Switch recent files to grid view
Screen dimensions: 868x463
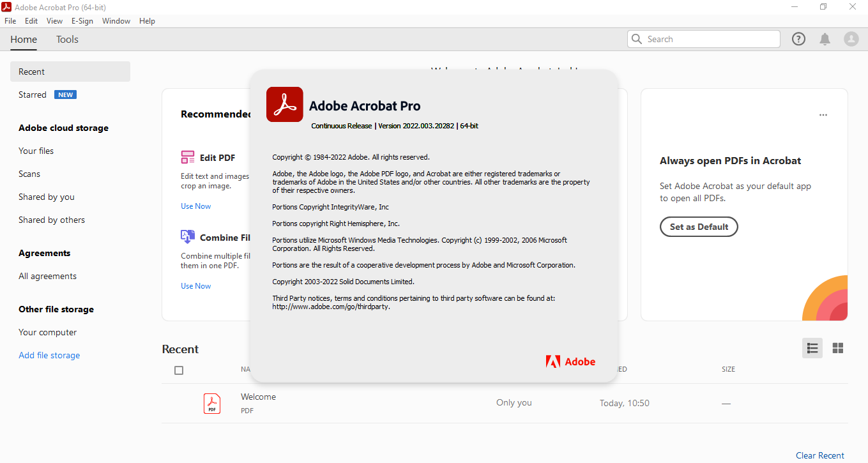[838, 348]
